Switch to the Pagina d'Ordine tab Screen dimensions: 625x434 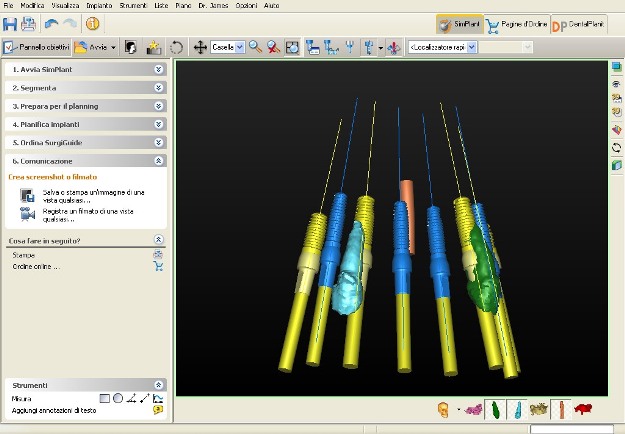point(517,24)
